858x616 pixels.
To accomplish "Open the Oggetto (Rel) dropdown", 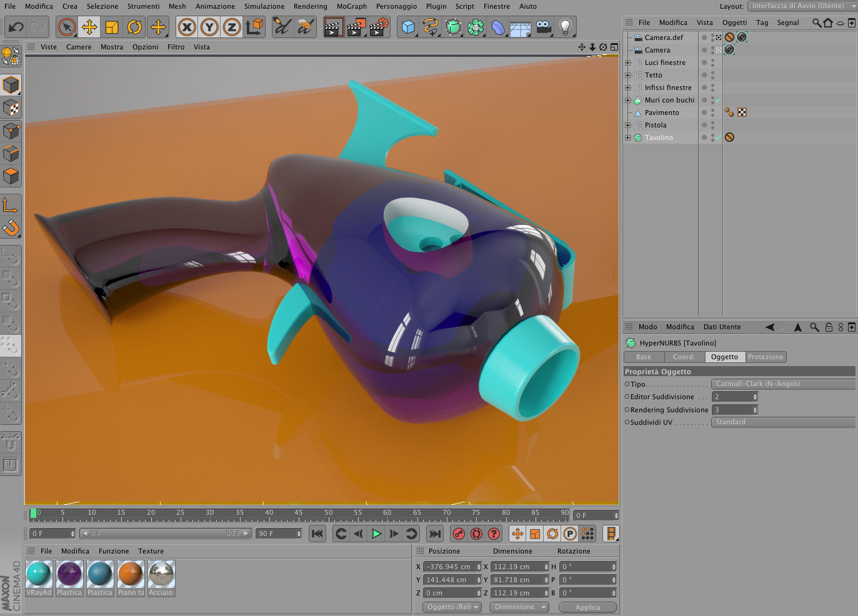I will tap(452, 607).
